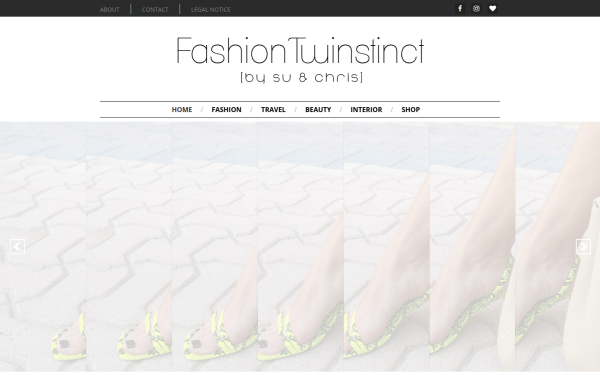Go to next slide arrow

coord(583,246)
